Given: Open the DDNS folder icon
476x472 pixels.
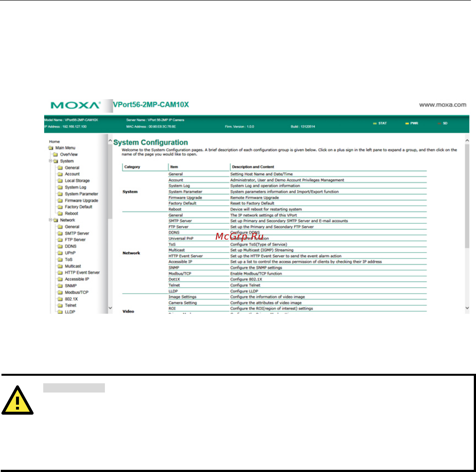Looking at the screenshot, I should coord(60,246).
